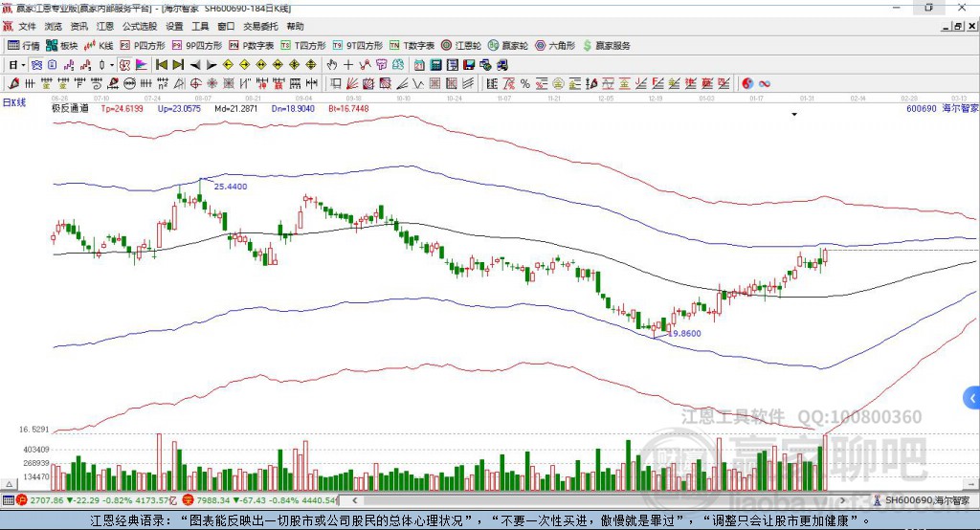Click the Bt=16.7448 indicator value
Image resolution: width=980 pixels, height=530 pixels.
[x=348, y=108]
